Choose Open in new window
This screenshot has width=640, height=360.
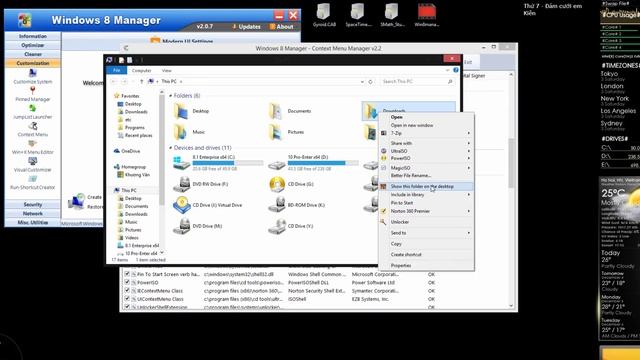pos(426,125)
